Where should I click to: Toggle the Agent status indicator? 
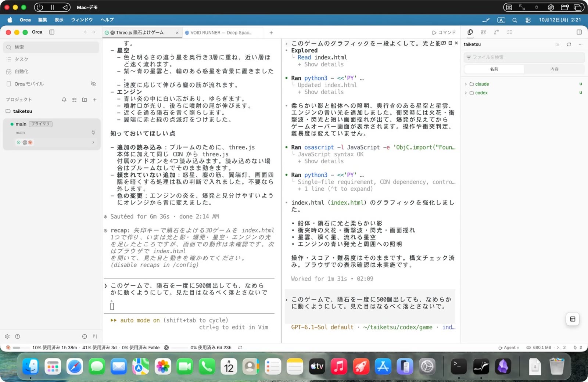(x=509, y=347)
